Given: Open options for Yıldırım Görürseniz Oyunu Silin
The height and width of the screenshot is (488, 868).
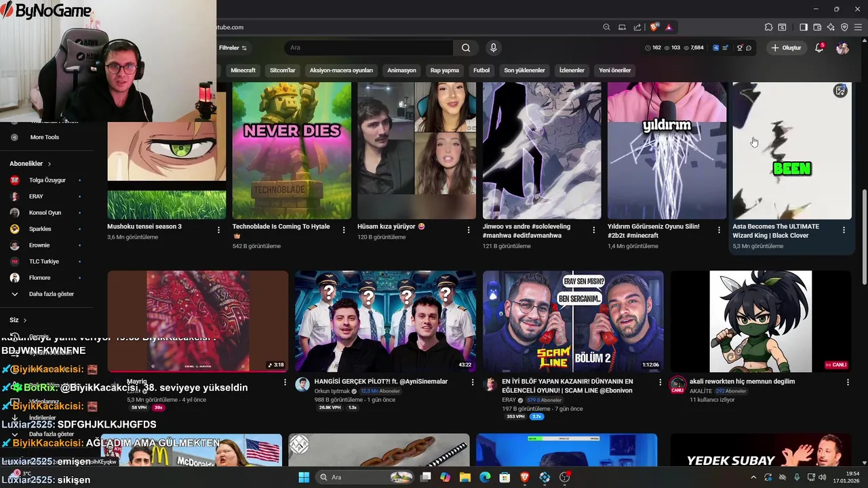Looking at the screenshot, I should (x=719, y=230).
